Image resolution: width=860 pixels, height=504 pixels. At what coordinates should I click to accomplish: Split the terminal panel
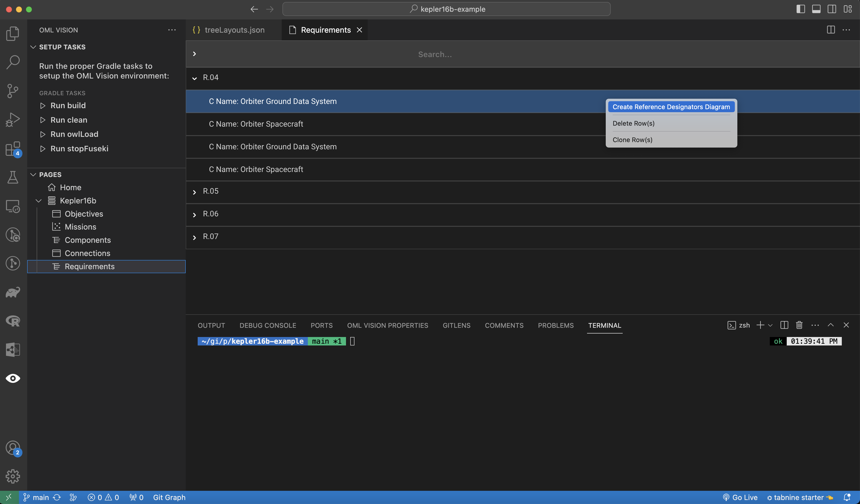(784, 325)
